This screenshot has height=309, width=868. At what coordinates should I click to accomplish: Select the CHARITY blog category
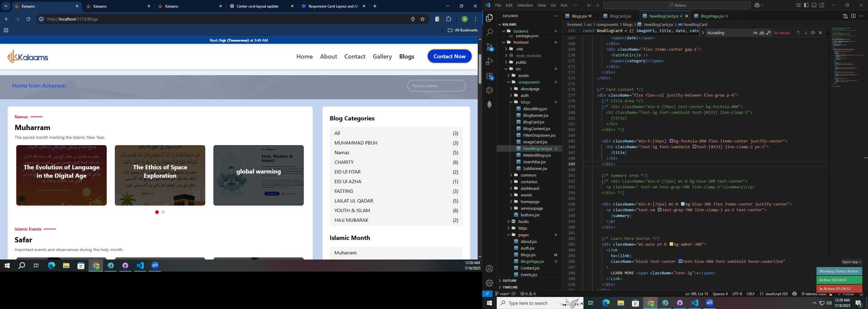[x=396, y=162]
